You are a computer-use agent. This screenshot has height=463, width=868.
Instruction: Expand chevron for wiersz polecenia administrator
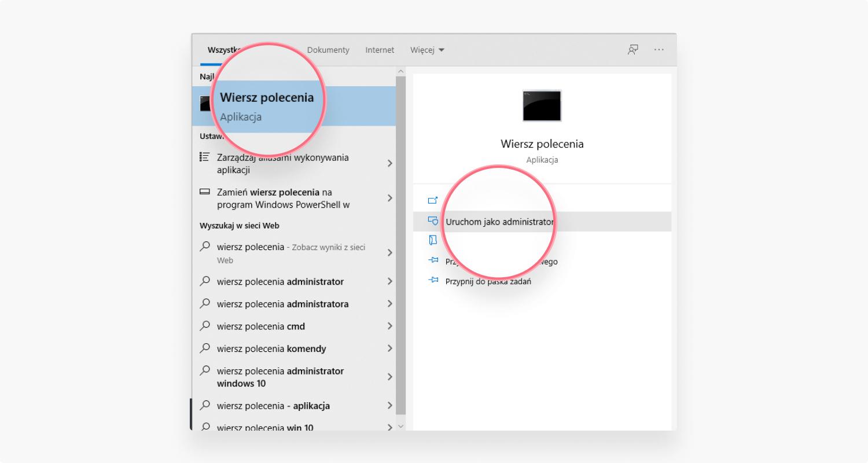(389, 282)
